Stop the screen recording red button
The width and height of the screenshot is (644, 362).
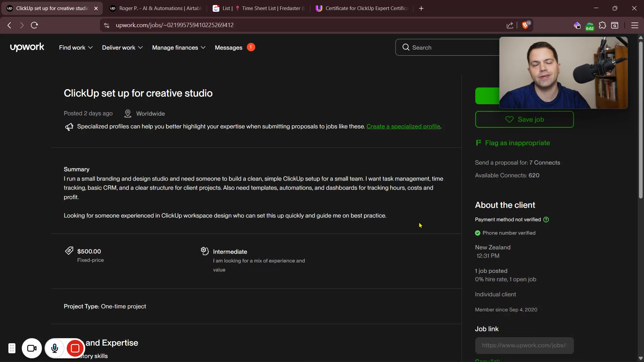coord(75,349)
